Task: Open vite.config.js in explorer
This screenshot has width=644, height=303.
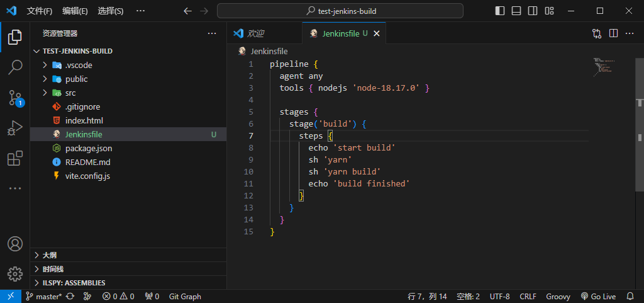Action: (128, 176)
